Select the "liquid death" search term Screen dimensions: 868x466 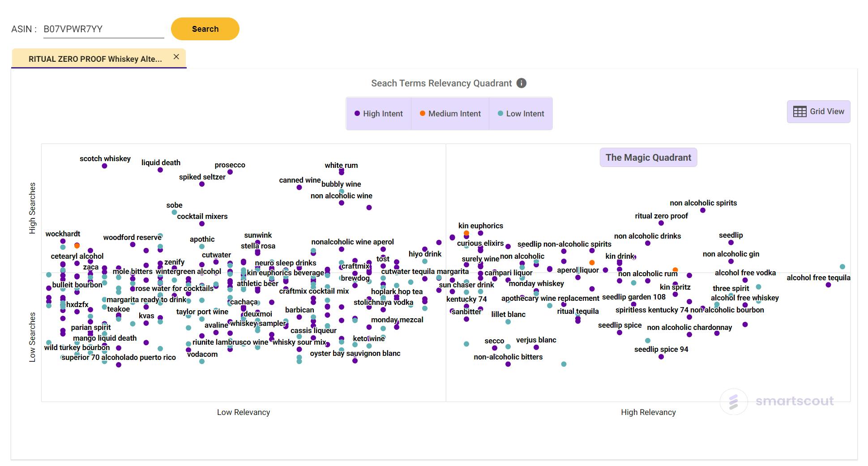click(x=161, y=162)
